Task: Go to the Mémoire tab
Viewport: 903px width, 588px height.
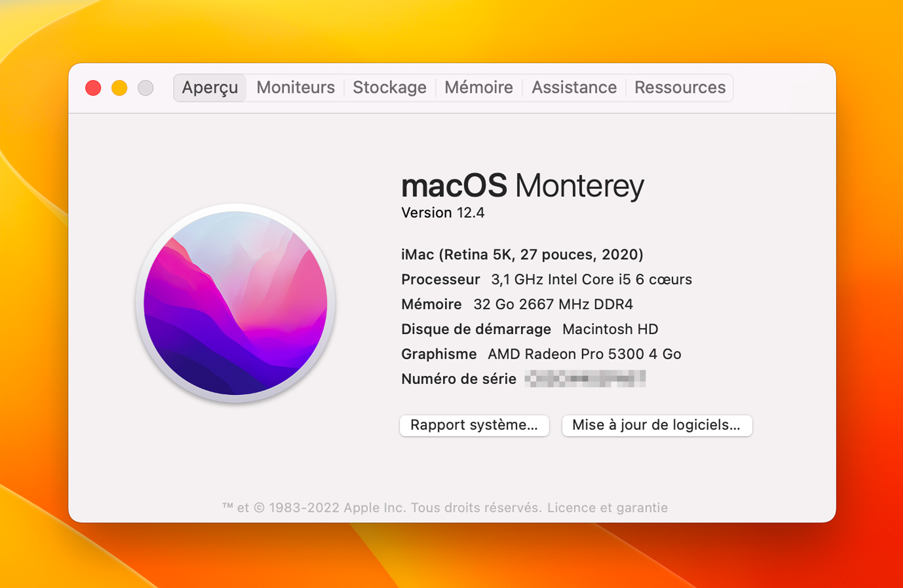Action: (479, 88)
